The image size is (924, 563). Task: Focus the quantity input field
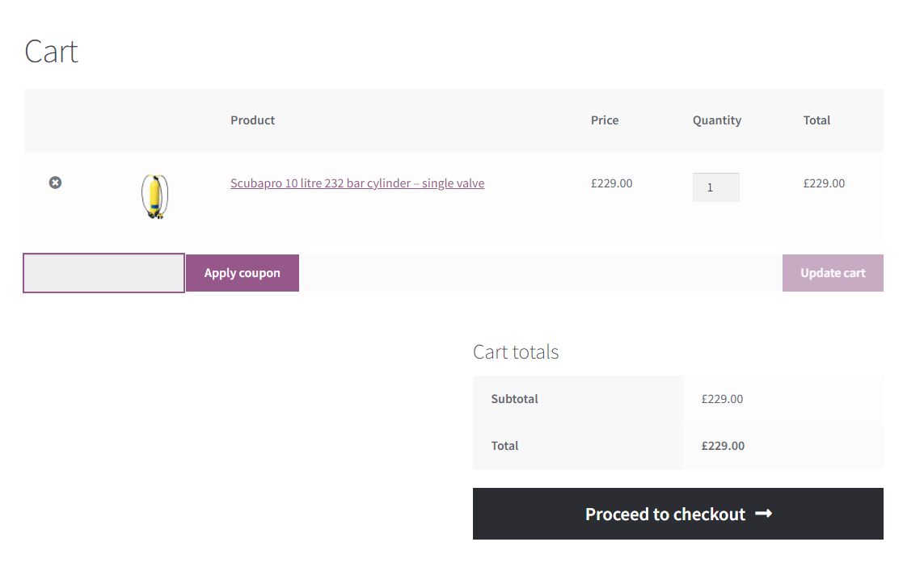point(716,187)
